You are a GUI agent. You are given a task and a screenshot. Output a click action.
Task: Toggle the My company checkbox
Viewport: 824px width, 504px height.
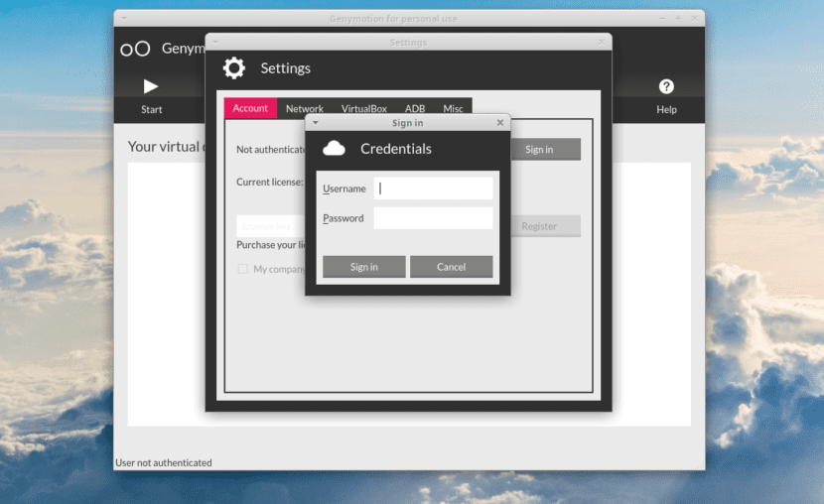[242, 269]
